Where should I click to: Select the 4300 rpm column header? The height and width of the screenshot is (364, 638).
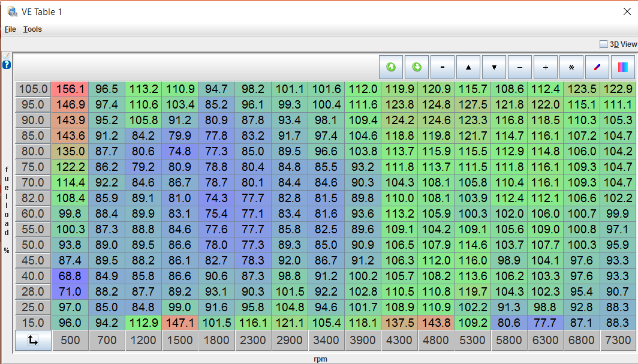click(x=399, y=341)
